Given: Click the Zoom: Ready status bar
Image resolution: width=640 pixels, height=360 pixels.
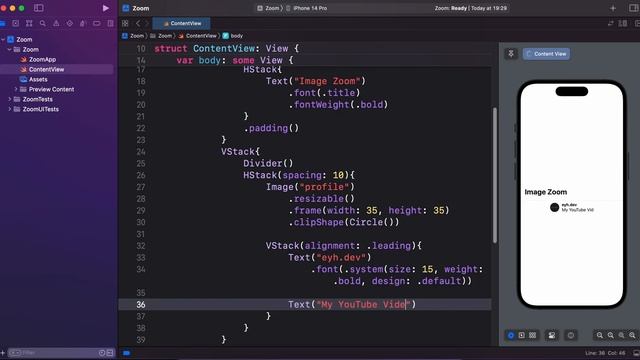Looking at the screenshot, I should click(x=470, y=8).
